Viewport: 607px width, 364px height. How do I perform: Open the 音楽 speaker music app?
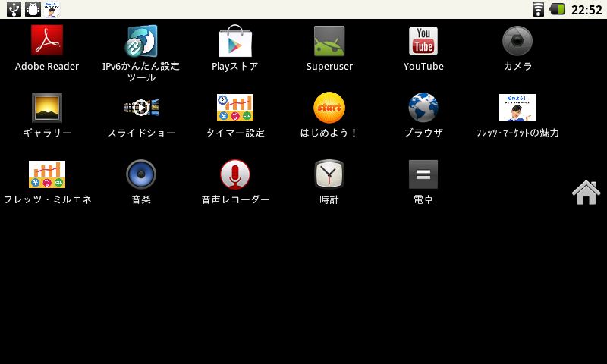141,174
